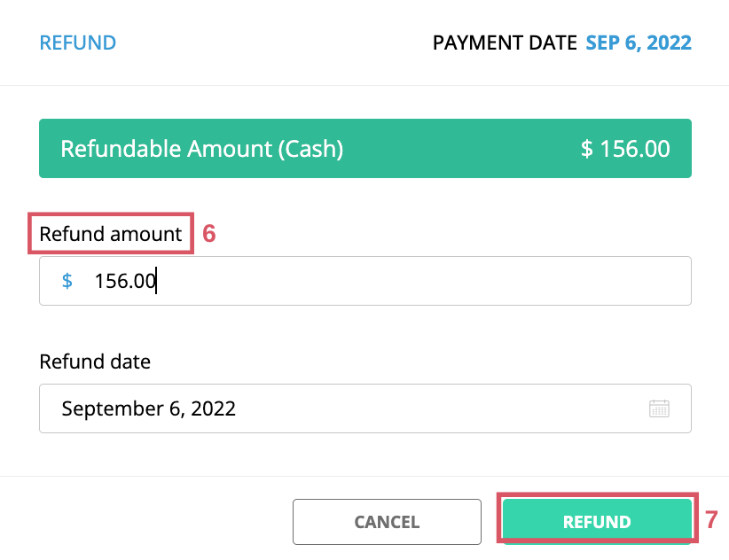Click the Refund date label
The image size is (729, 560).
pos(95,362)
